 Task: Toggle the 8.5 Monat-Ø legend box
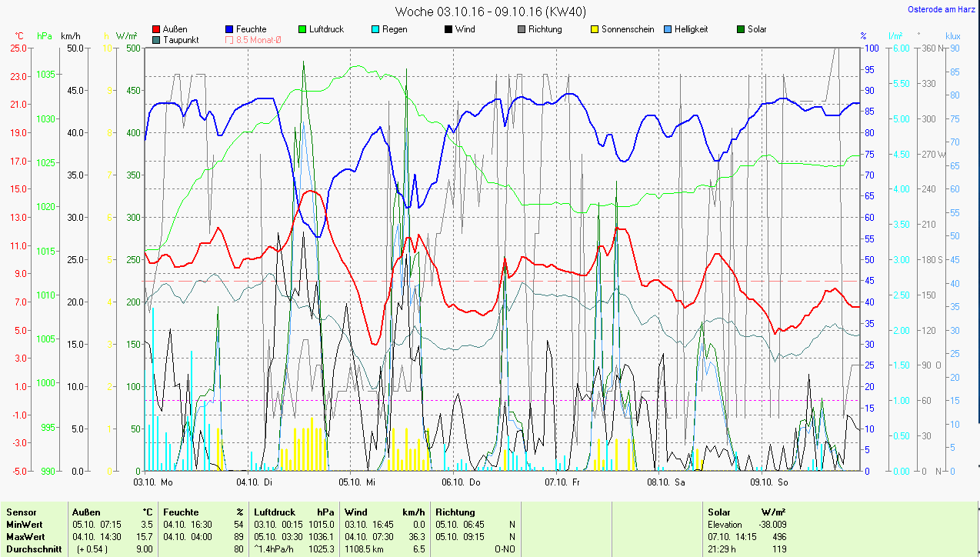(230, 39)
